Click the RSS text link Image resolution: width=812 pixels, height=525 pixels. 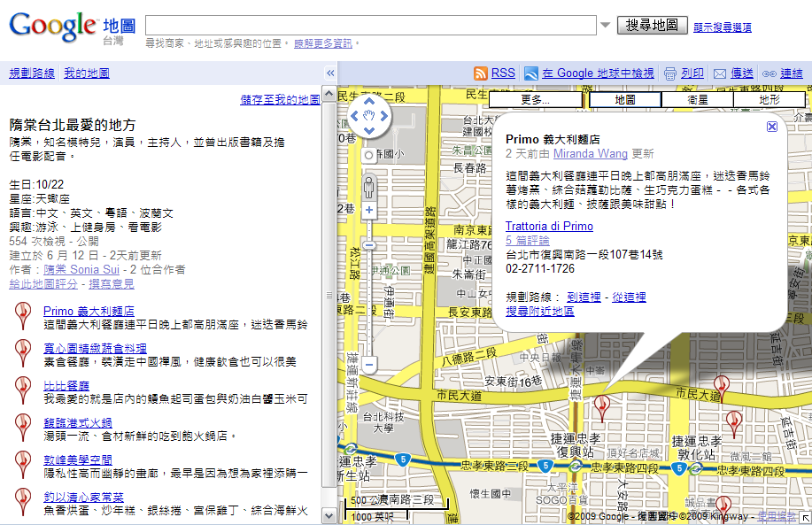[503, 73]
